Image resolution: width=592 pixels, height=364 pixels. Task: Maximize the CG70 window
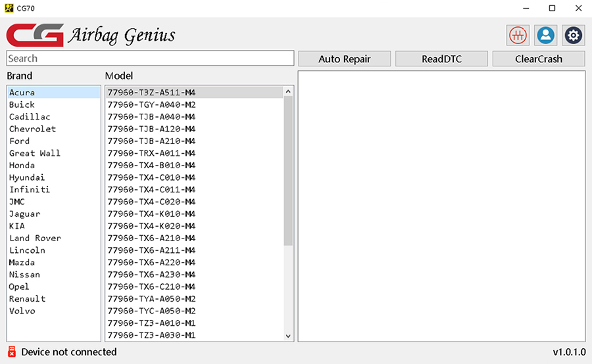pyautogui.click(x=552, y=9)
